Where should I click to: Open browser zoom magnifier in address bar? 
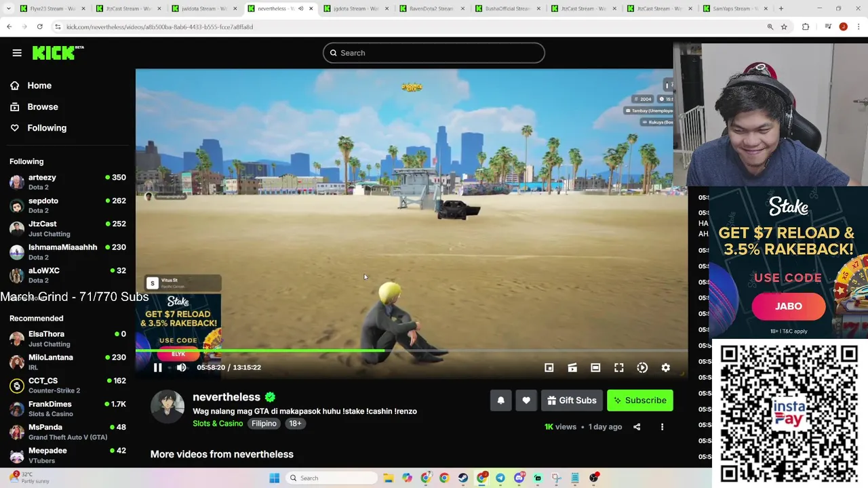coord(770,26)
